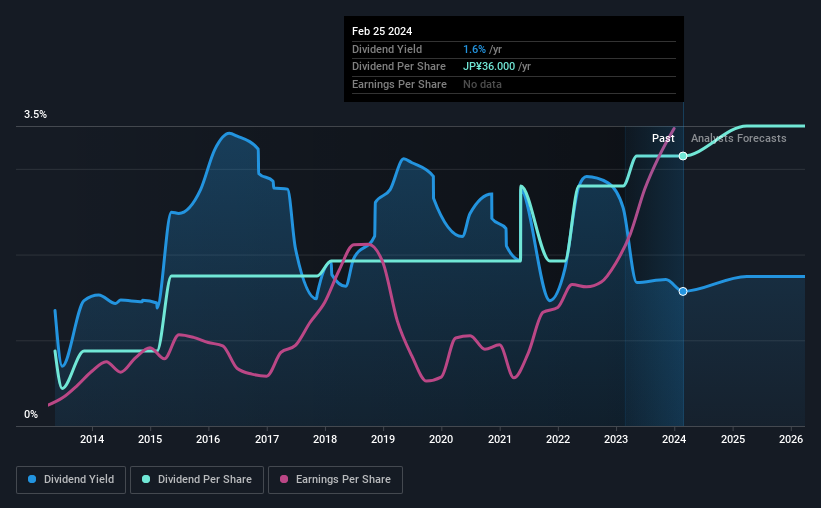Click the 2026 x-axis label
Image resolution: width=821 pixels, height=508 pixels.
coord(791,439)
